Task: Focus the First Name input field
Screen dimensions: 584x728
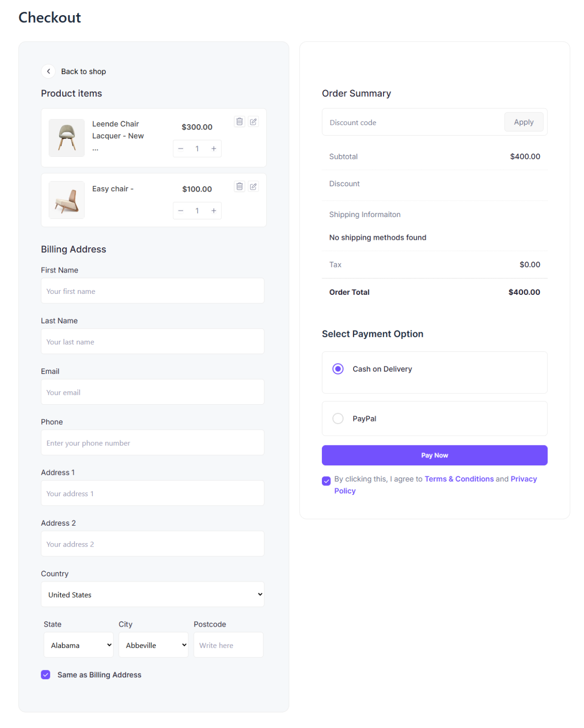Action: [x=153, y=291]
